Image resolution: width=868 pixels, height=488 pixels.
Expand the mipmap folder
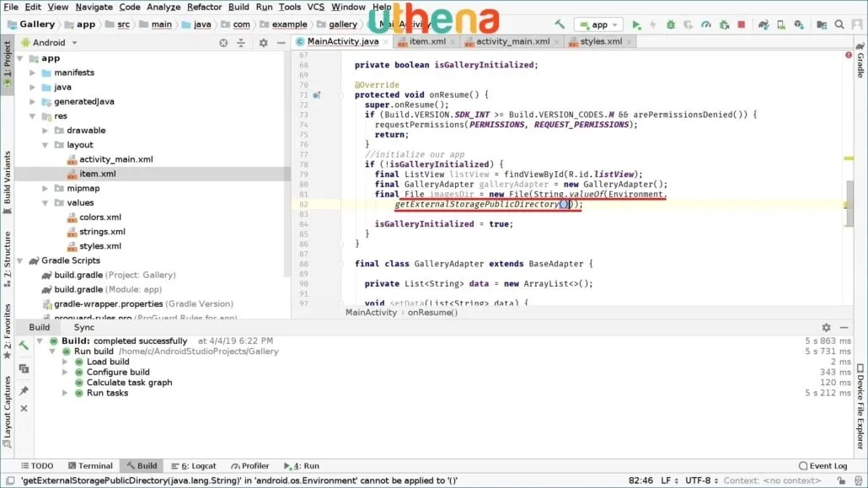tap(46, 188)
